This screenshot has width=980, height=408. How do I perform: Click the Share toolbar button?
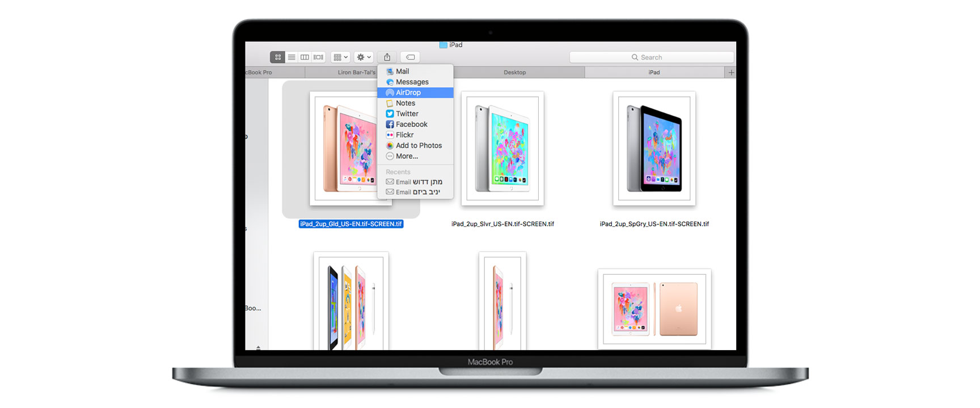(x=387, y=57)
